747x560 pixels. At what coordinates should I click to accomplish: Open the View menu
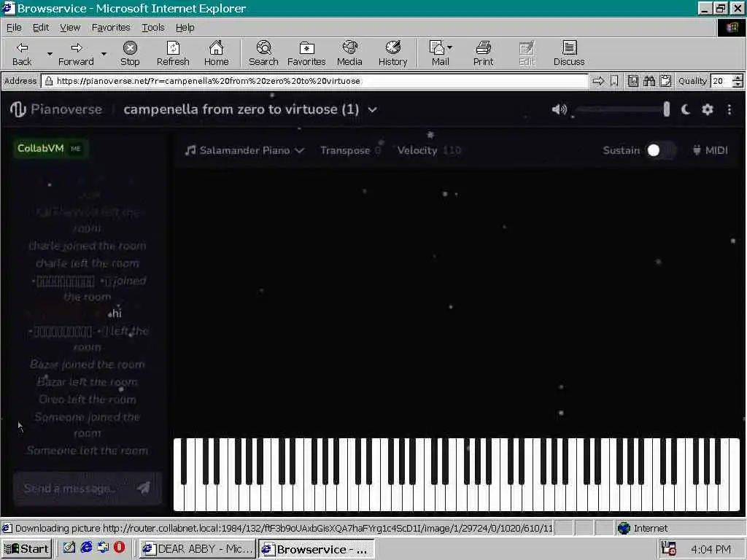[70, 28]
